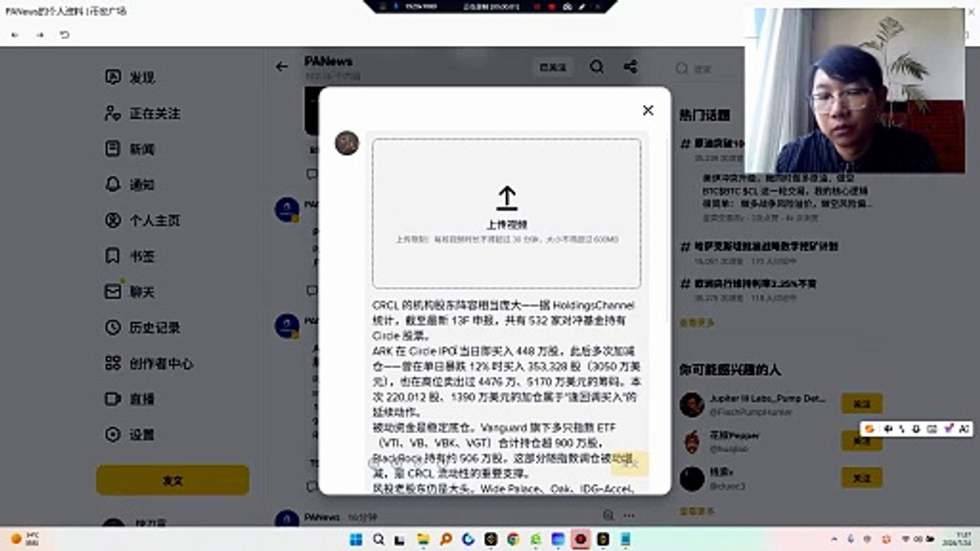Click the yellow 发文 button in composer
The width and height of the screenshot is (980, 551).
[630, 463]
